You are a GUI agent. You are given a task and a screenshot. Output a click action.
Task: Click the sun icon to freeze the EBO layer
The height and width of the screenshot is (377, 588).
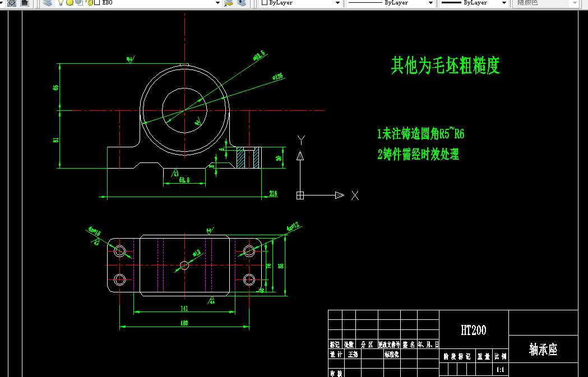70,3
